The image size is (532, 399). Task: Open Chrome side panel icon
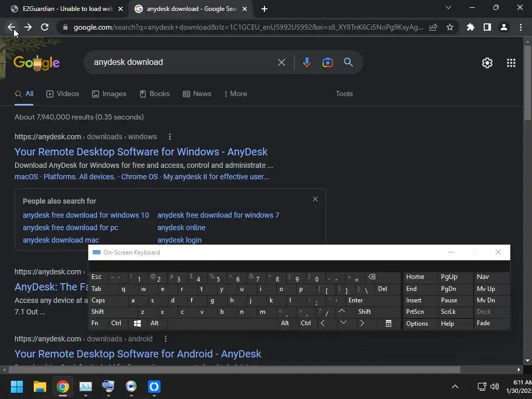tap(487, 27)
